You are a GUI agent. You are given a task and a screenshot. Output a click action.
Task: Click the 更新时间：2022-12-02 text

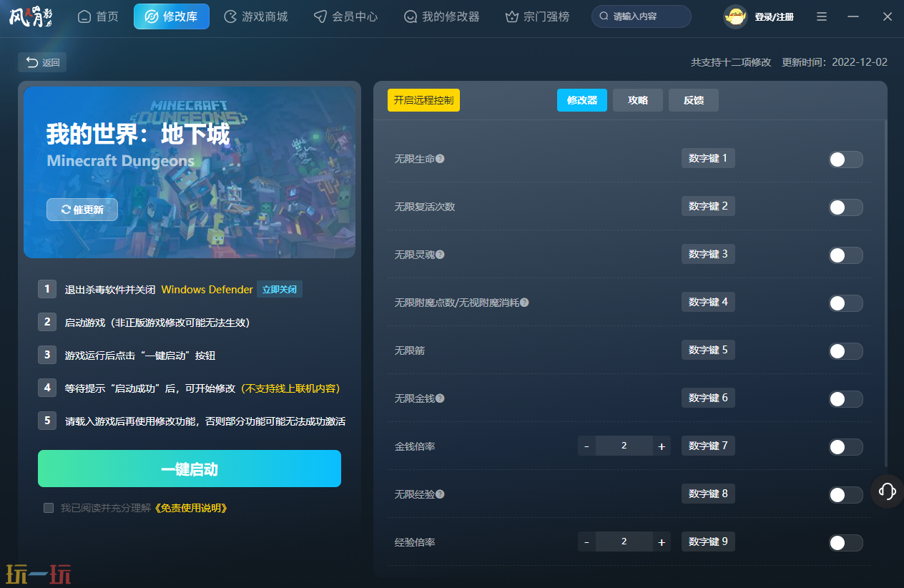click(x=835, y=62)
